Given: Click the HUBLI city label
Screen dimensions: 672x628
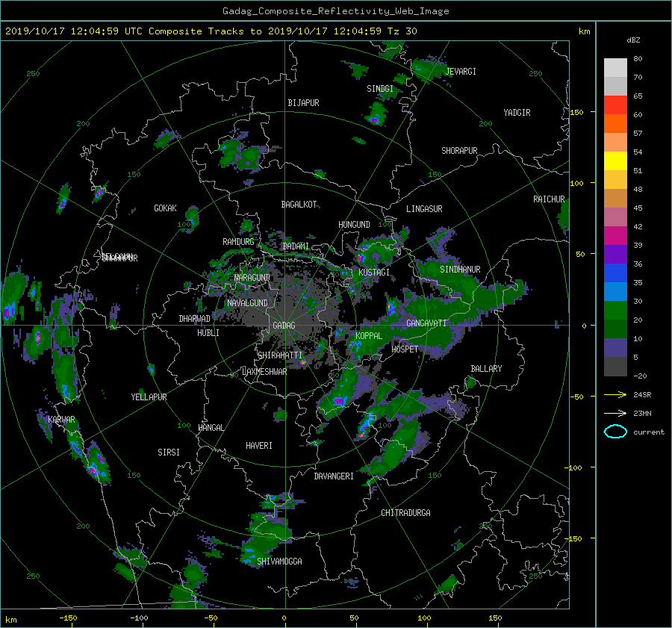Looking at the screenshot, I should (208, 333).
